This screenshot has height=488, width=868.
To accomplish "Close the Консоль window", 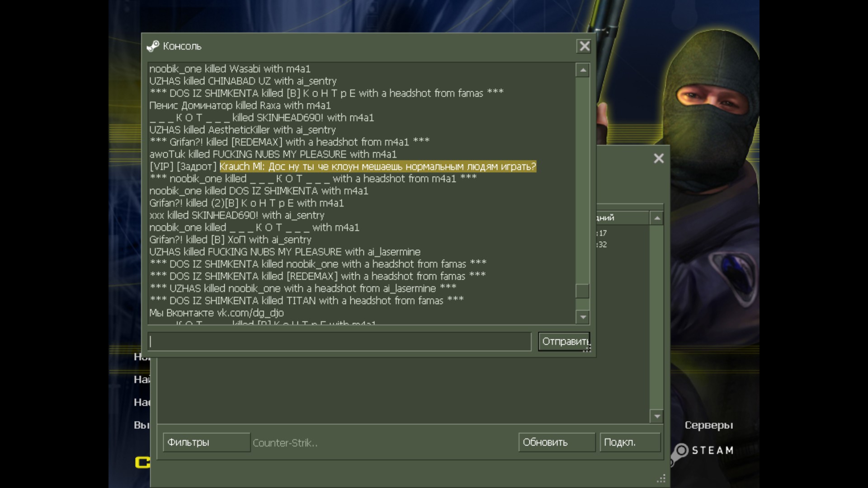I will coord(584,46).
